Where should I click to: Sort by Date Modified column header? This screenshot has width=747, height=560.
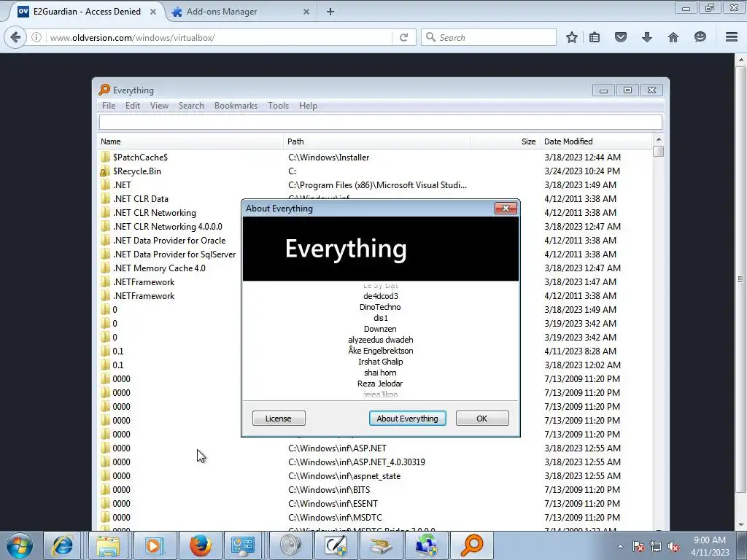tap(596, 141)
